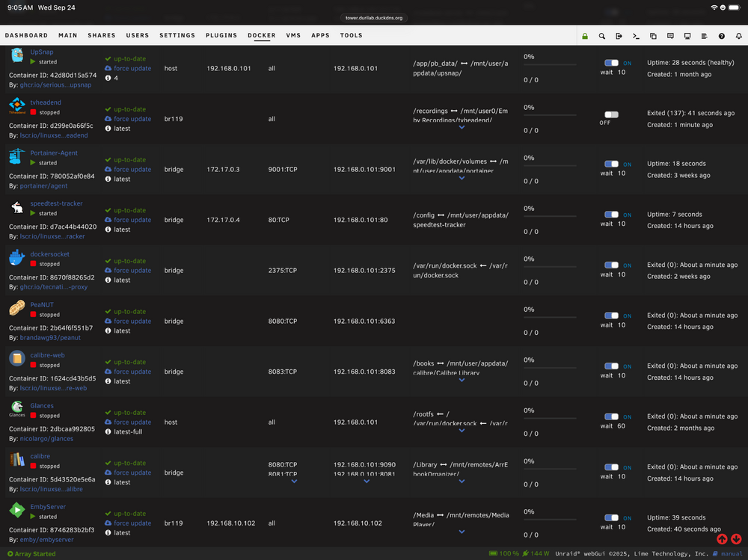Click the calibre bookshelf icon
Viewport: 748px width, 560px height.
pos(17,459)
